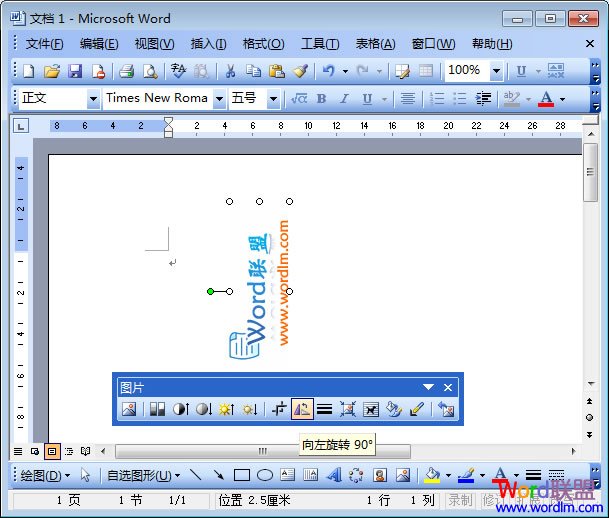Insert clip art from Drawing toolbar
The height and width of the screenshot is (518, 609).
[379, 475]
